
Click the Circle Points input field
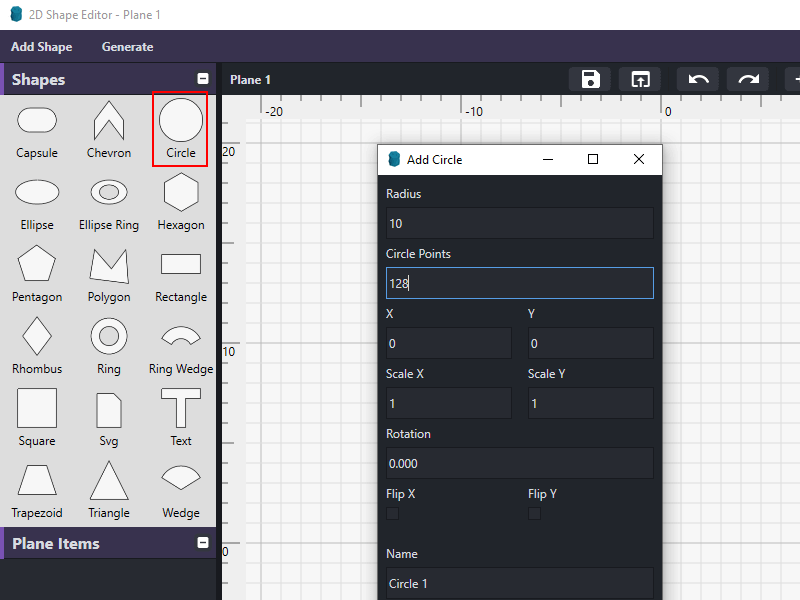tap(519, 283)
